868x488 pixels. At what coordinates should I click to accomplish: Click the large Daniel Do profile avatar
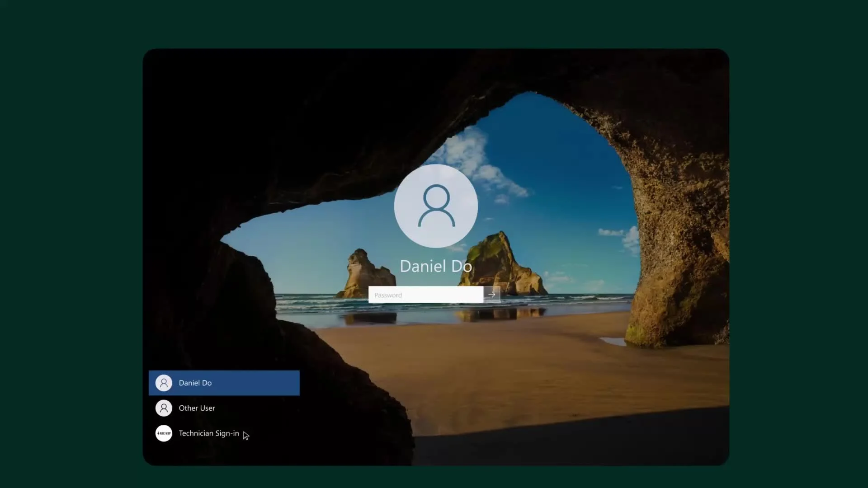pyautogui.click(x=436, y=206)
